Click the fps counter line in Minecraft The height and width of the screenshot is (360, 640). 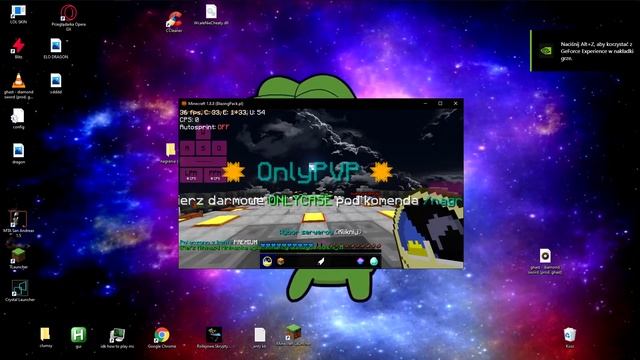coord(222,112)
